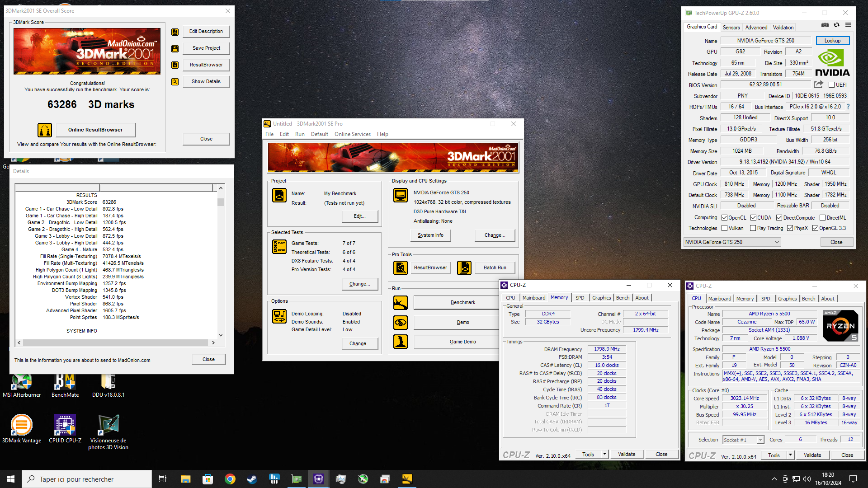This screenshot has width=868, height=488.
Task: Click the Details horizontal scrollbar track
Action: [x=116, y=343]
